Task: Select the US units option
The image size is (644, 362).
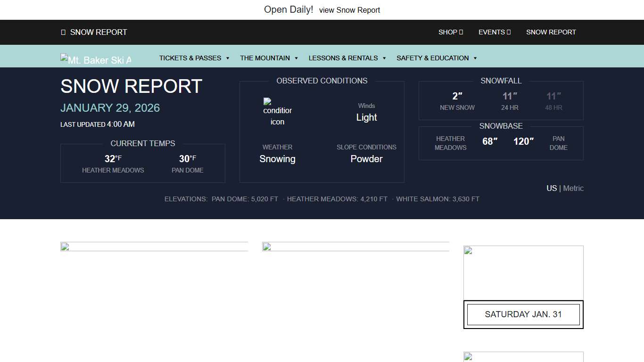Action: tap(551, 188)
